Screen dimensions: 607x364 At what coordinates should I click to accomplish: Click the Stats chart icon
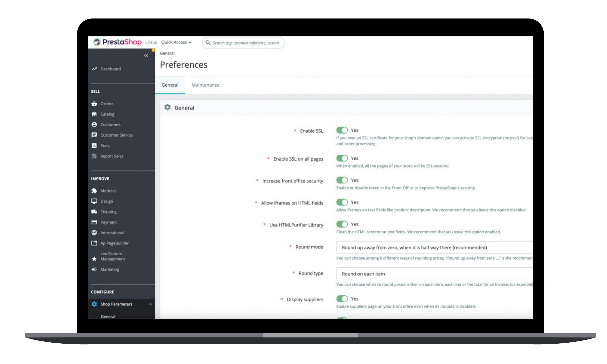tap(94, 145)
